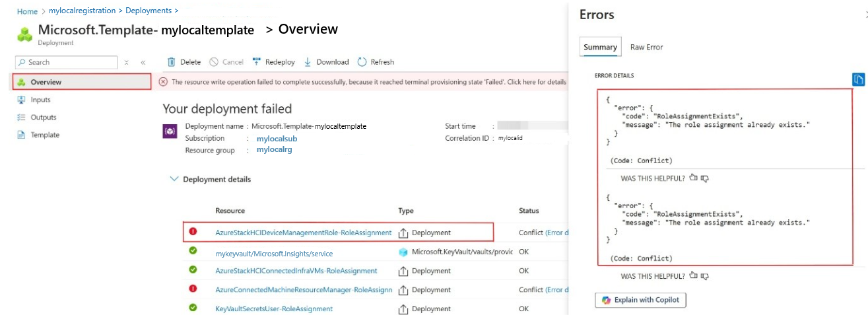The height and width of the screenshot is (329, 868).
Task: Collapse the left menu with double-chevron icon
Action: click(143, 62)
